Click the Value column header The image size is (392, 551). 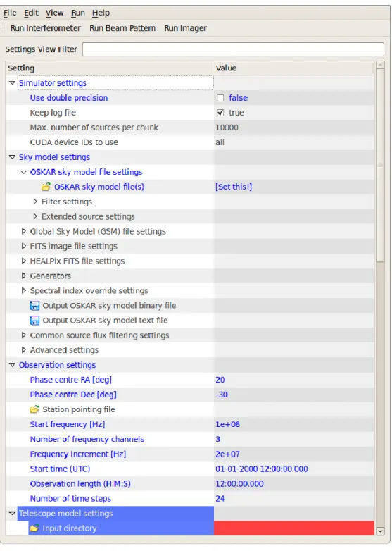(x=294, y=68)
